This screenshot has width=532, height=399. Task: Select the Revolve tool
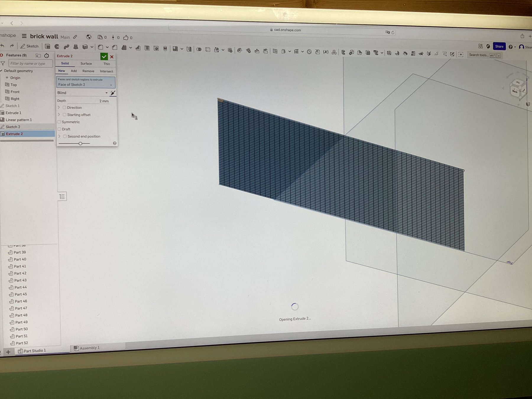pos(57,46)
